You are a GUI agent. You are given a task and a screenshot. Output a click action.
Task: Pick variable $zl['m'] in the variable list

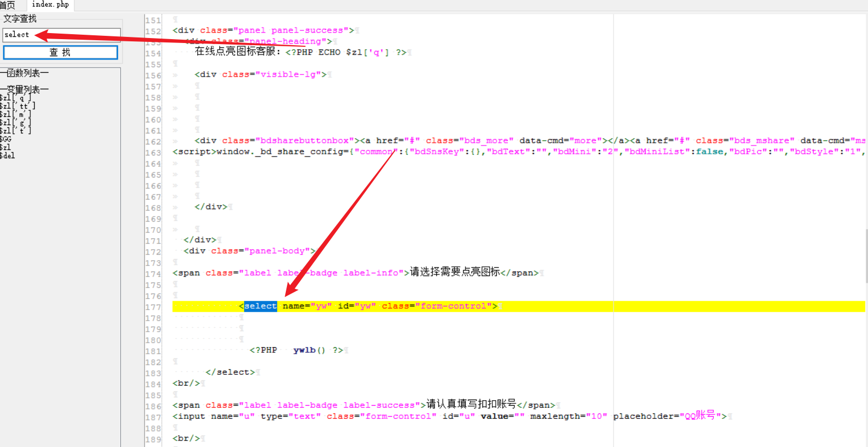[x=15, y=114]
